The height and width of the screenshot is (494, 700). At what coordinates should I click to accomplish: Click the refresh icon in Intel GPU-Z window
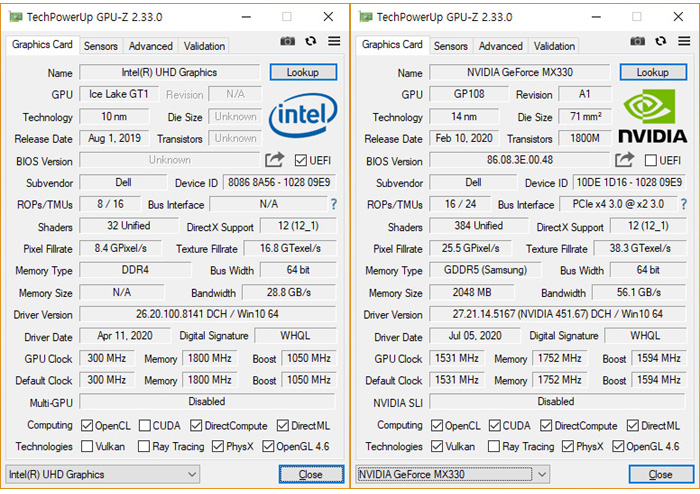pyautogui.click(x=311, y=41)
